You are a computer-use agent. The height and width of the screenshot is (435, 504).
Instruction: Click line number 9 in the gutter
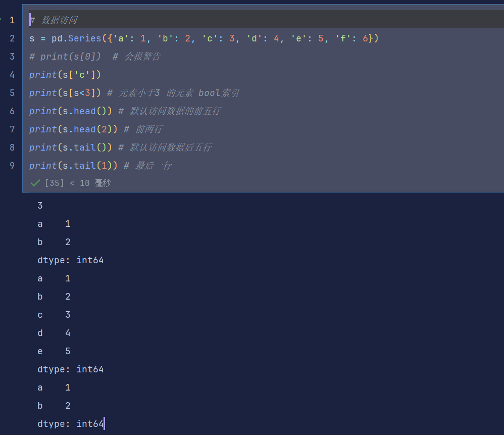pos(12,166)
